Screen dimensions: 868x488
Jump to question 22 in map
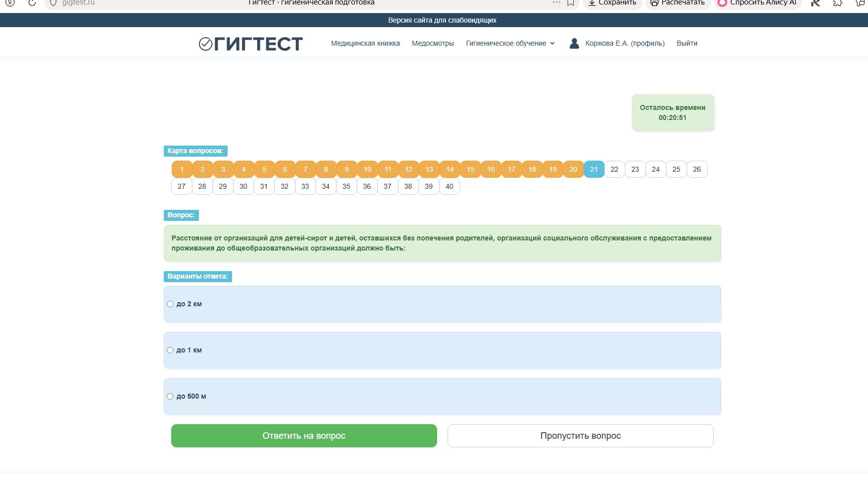click(x=614, y=169)
